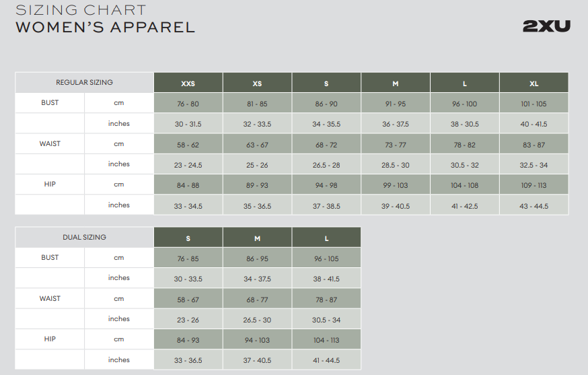Click waist inches value 32.5 - 34
This screenshot has height=375, width=588.
point(534,164)
